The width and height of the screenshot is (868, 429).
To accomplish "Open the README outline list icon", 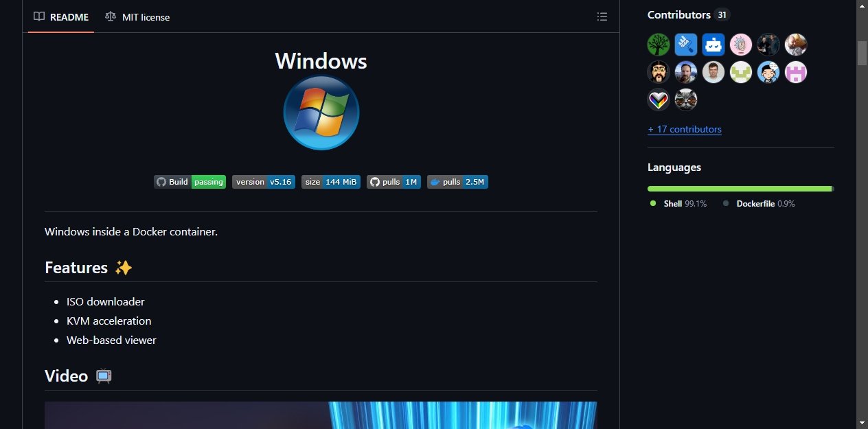I will point(602,16).
